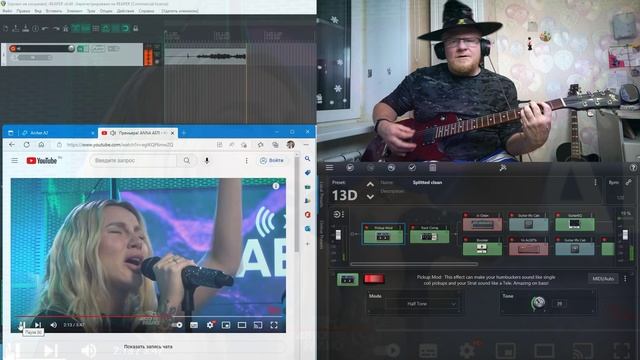Step to previous preset with down chevron
The width and height of the screenshot is (640, 360).
pyautogui.click(x=370, y=197)
